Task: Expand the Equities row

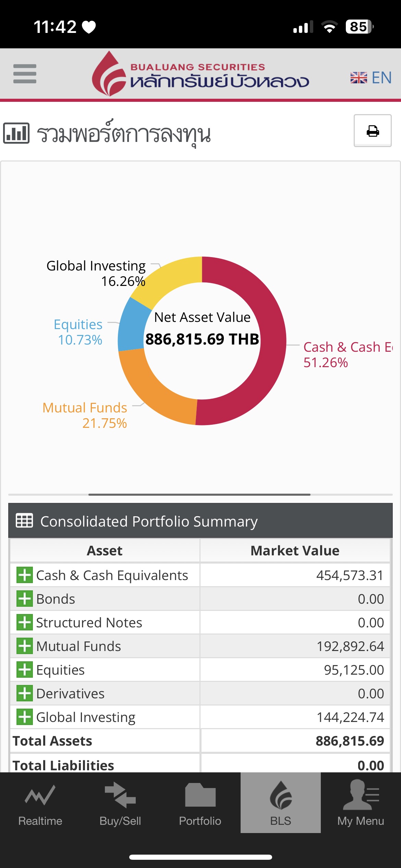Action: pos(25,670)
